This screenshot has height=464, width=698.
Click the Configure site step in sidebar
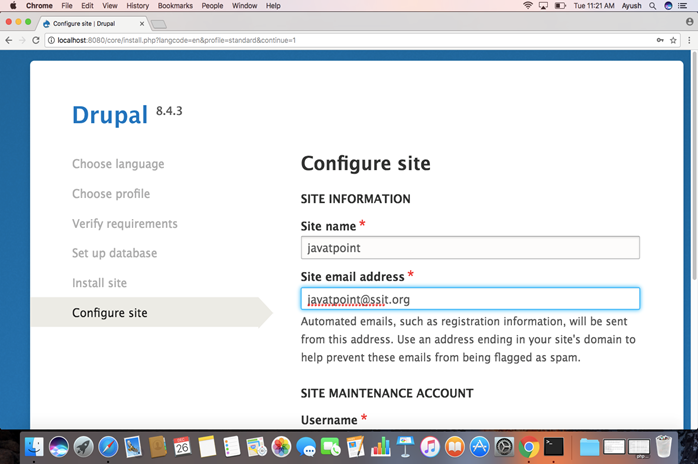point(110,313)
